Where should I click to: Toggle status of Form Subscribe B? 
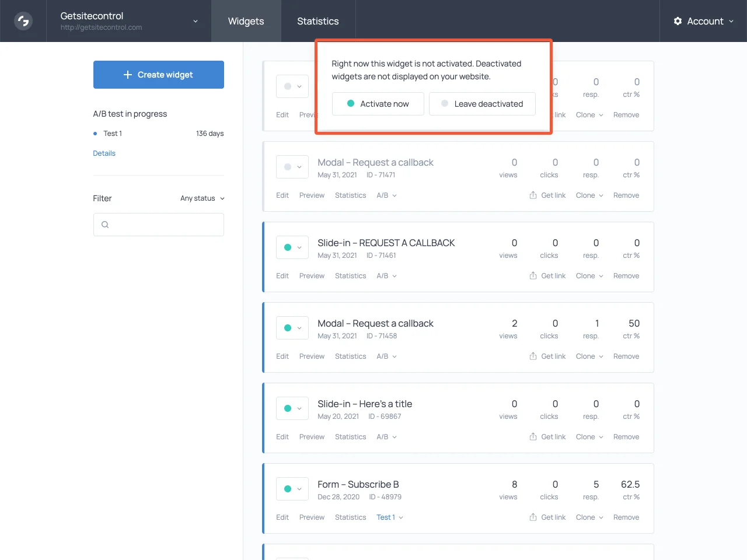click(x=292, y=489)
